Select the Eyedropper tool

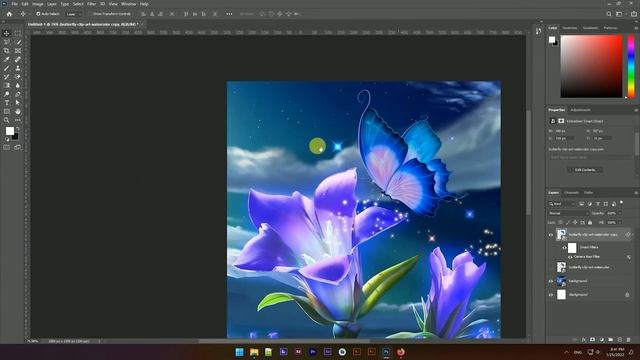tap(7, 60)
